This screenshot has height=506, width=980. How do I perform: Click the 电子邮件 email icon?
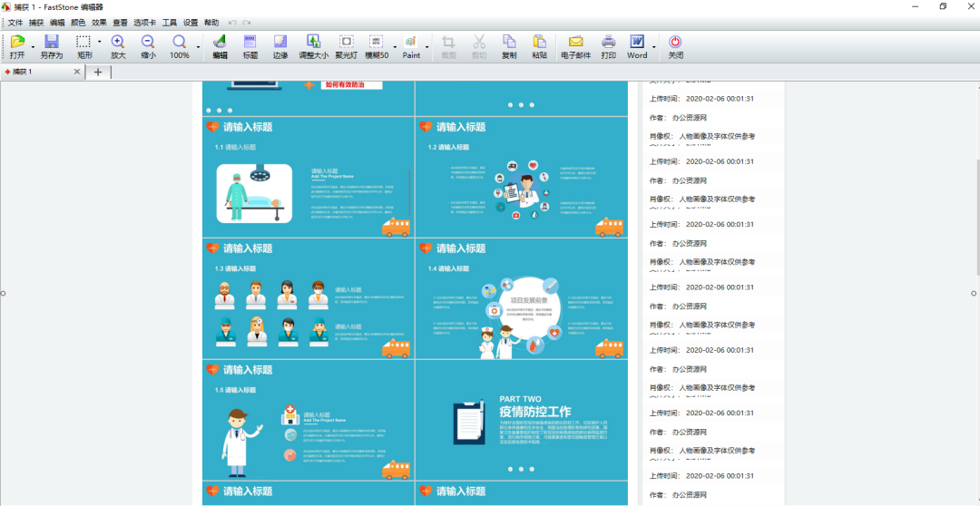pyautogui.click(x=575, y=47)
